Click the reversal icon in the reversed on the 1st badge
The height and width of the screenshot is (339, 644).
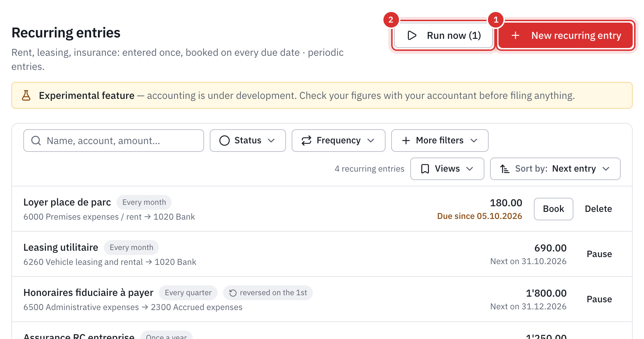coord(233,293)
